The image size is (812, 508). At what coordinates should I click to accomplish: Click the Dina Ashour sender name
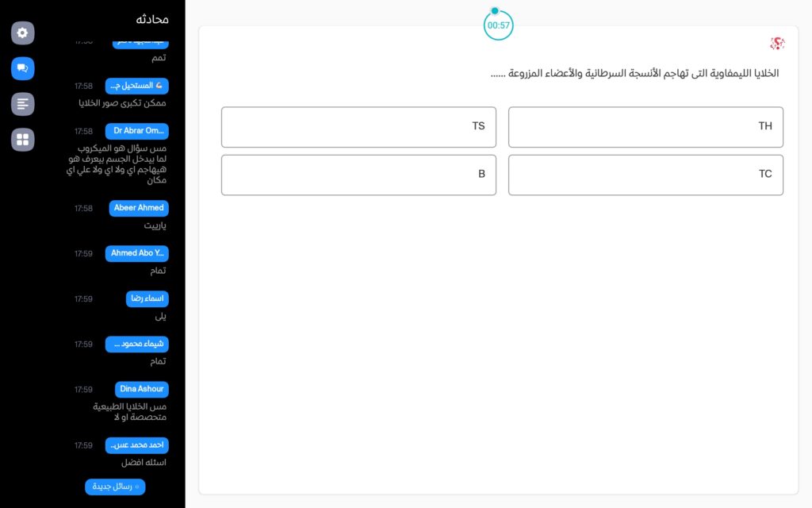tap(142, 389)
